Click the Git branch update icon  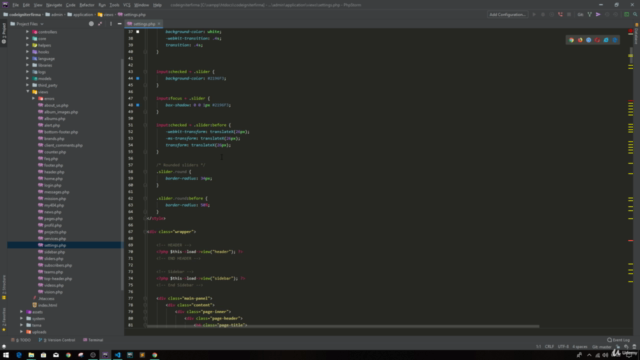point(589,14)
